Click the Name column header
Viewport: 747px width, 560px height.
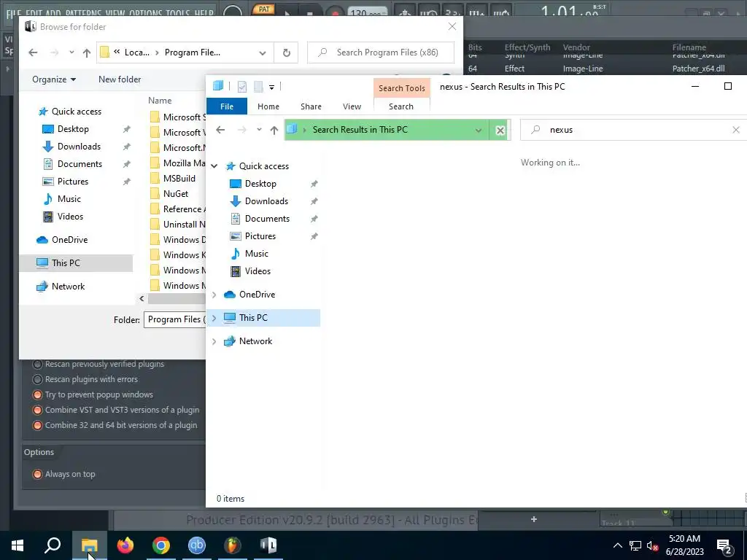(x=160, y=101)
